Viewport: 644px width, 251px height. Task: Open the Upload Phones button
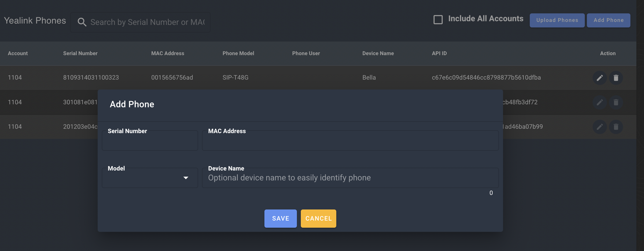557,20
